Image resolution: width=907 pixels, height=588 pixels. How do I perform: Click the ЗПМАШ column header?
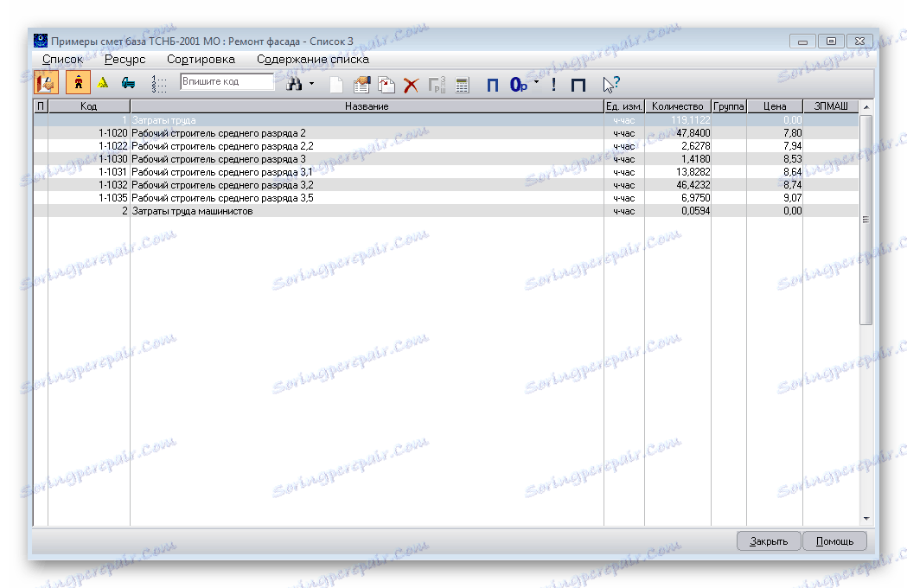831,106
